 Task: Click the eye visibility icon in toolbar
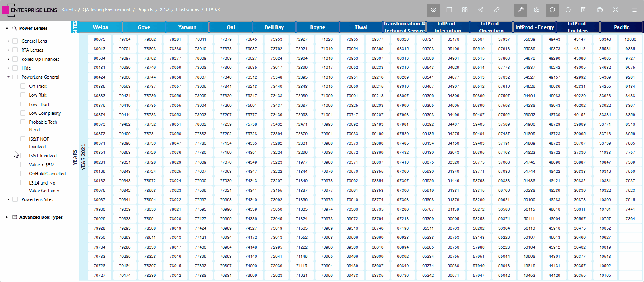(433, 10)
